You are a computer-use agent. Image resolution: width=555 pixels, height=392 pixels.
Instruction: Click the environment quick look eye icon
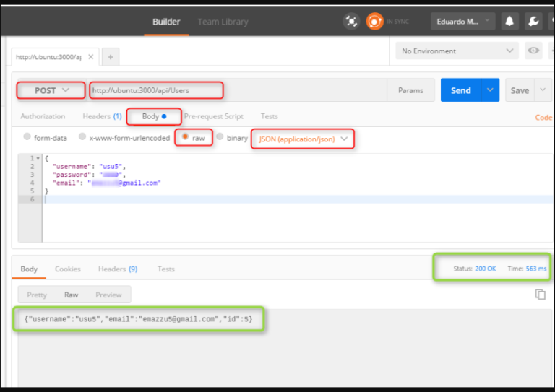pyautogui.click(x=533, y=51)
